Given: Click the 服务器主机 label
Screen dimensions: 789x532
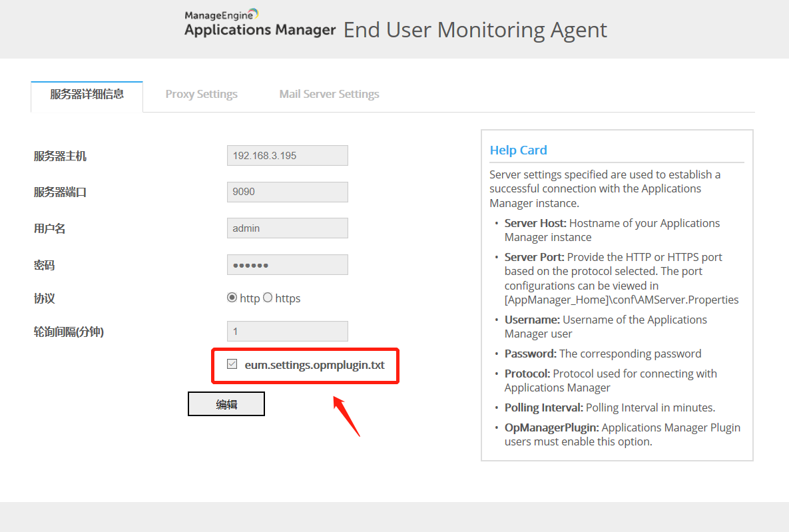Looking at the screenshot, I should point(60,156).
